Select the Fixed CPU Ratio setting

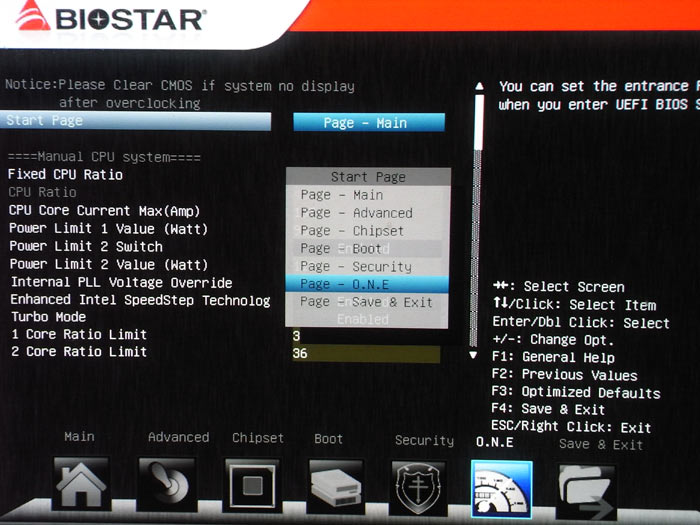[66, 175]
